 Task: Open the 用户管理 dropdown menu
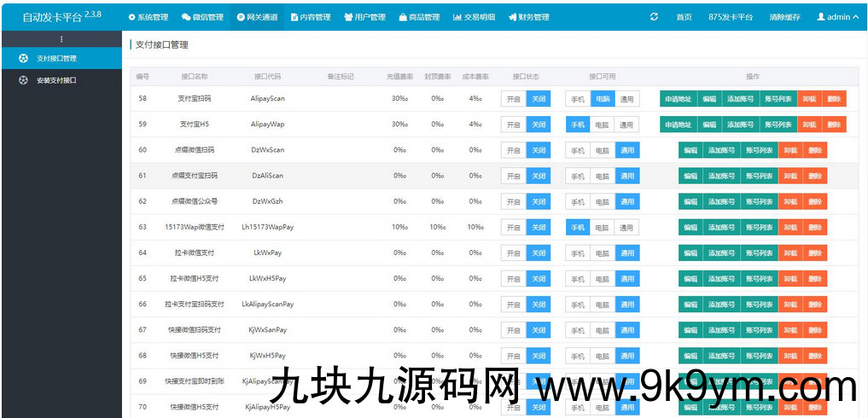click(x=364, y=17)
